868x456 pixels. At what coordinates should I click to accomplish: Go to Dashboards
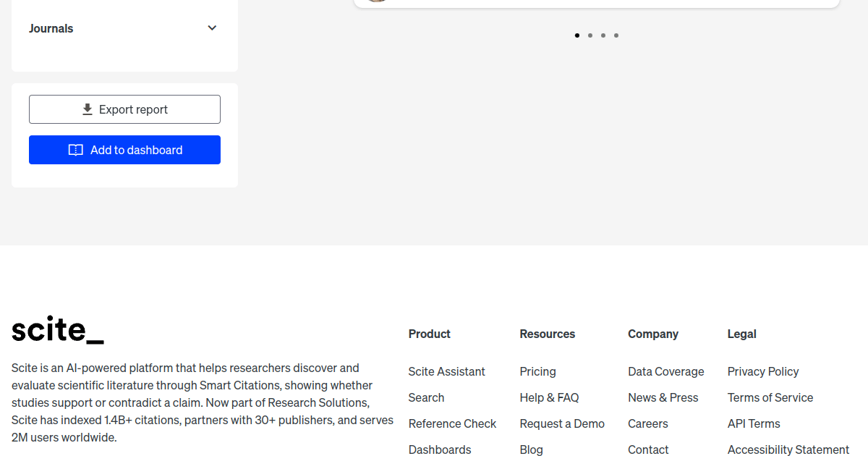(440, 449)
